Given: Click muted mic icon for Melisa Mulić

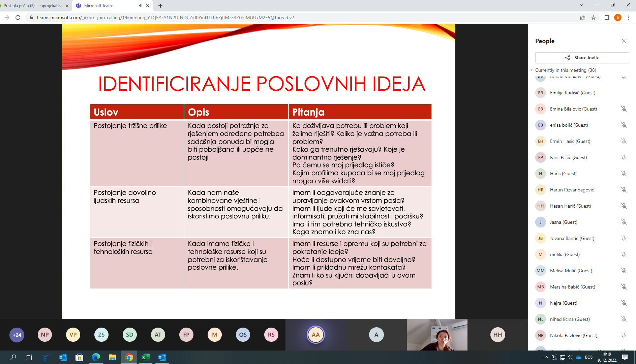Looking at the screenshot, I should pyautogui.click(x=624, y=271).
